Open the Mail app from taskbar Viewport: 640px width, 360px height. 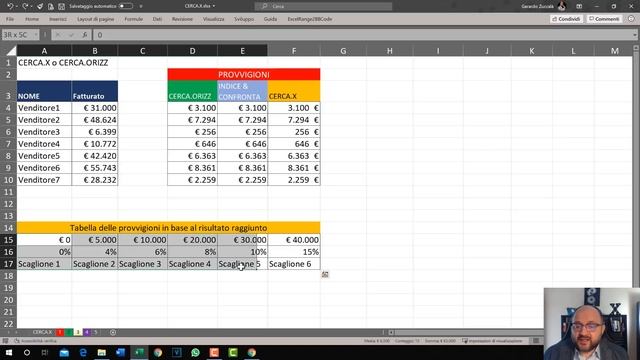(x=64, y=352)
